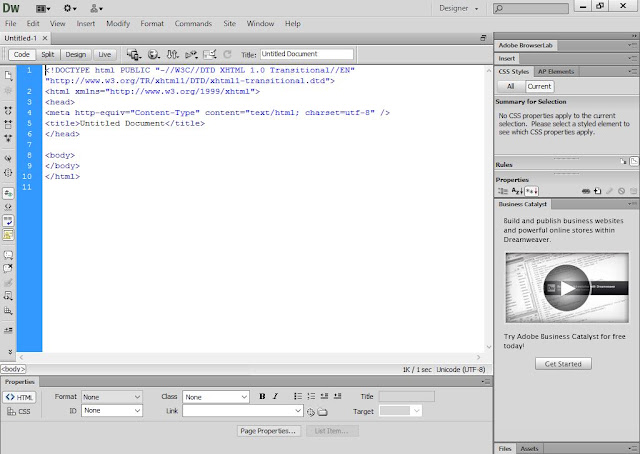Toggle Live view
The height and width of the screenshot is (454, 640).
104,54
